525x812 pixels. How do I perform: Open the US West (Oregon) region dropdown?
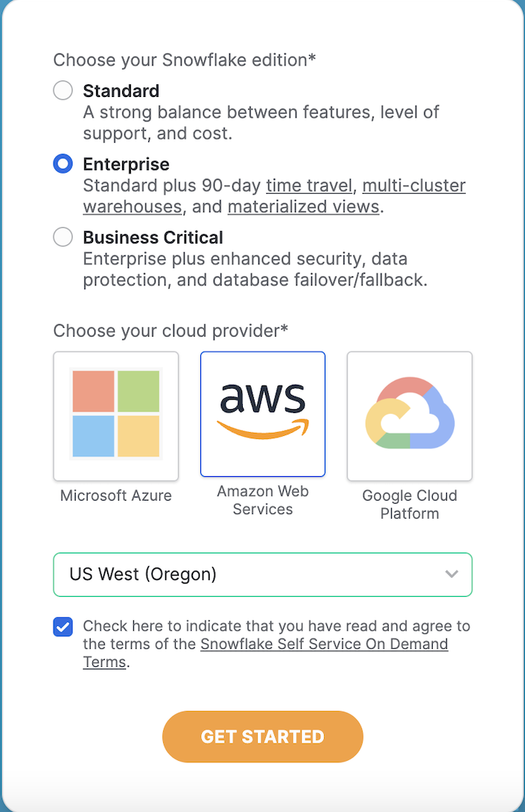[263, 575]
